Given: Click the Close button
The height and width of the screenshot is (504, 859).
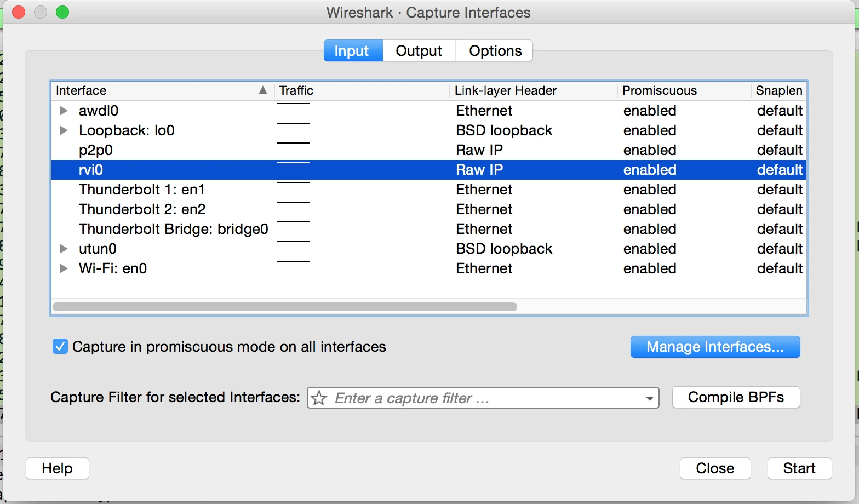Looking at the screenshot, I should [715, 468].
